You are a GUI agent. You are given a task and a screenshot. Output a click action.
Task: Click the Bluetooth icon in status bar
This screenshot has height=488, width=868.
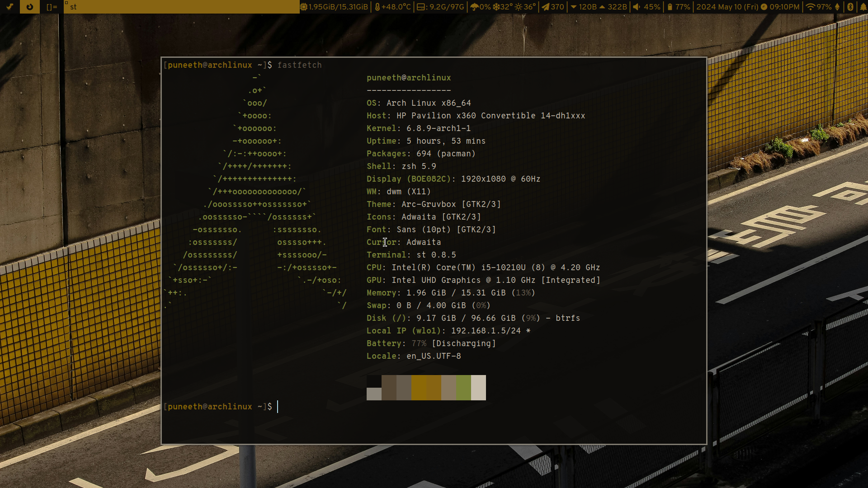coord(850,7)
